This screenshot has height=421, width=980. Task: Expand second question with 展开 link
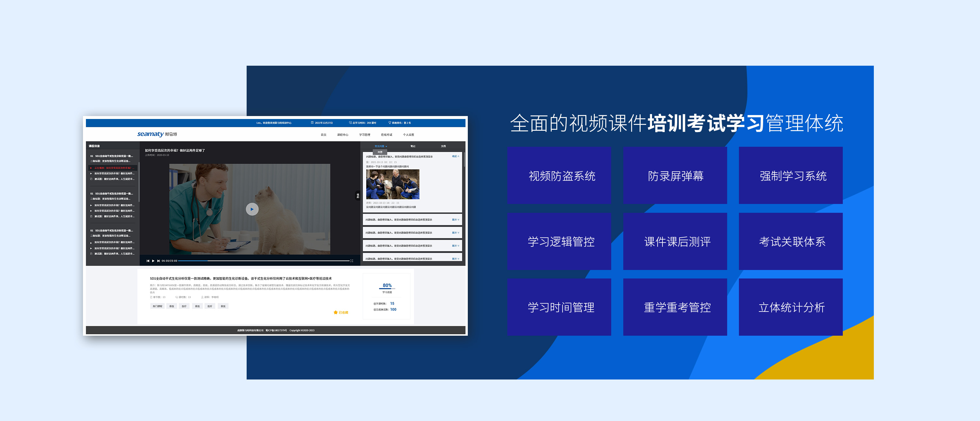455,220
